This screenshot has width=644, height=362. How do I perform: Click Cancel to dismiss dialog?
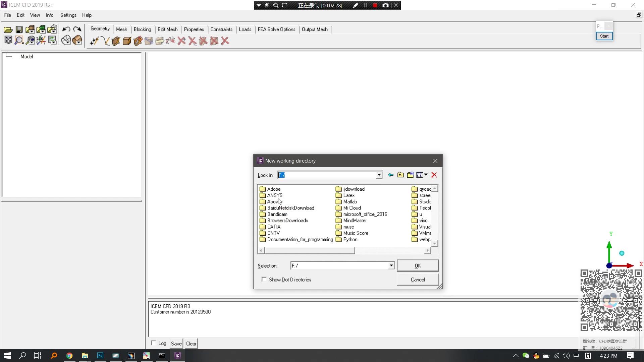pyautogui.click(x=418, y=279)
